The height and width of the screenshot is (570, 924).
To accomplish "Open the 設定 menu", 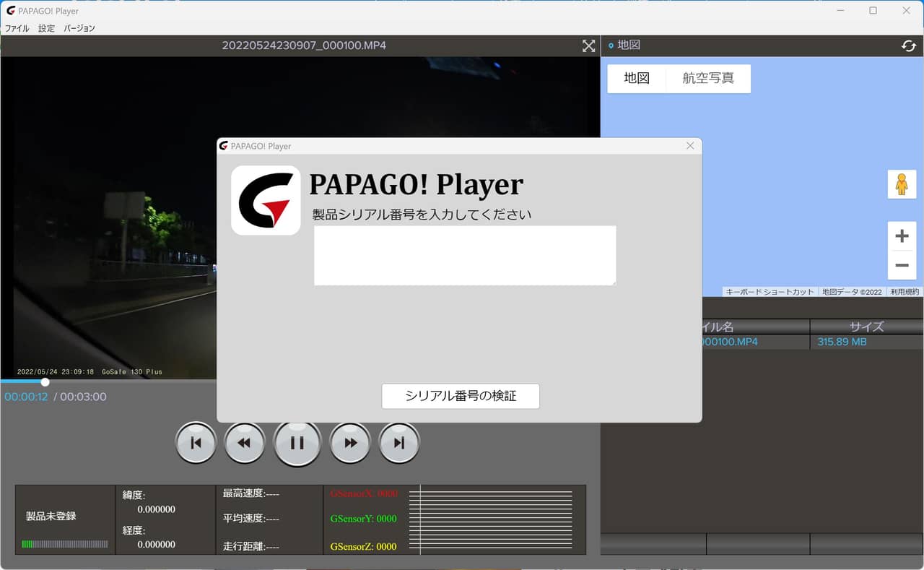I will click(x=46, y=28).
